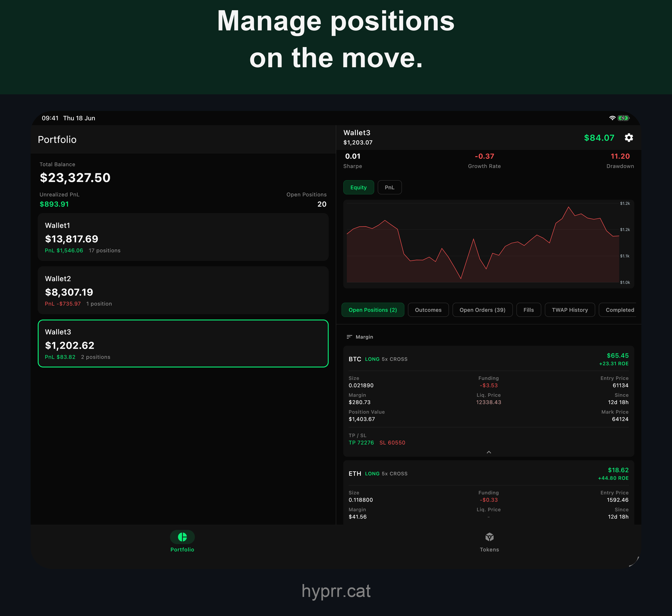Click BTC mark price 64124
This screenshot has width=672, height=616.
620,419
